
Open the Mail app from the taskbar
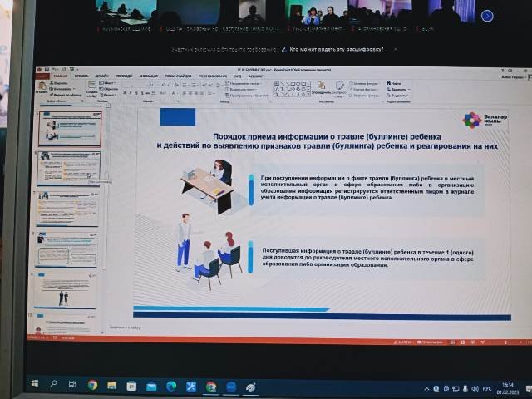point(151,386)
